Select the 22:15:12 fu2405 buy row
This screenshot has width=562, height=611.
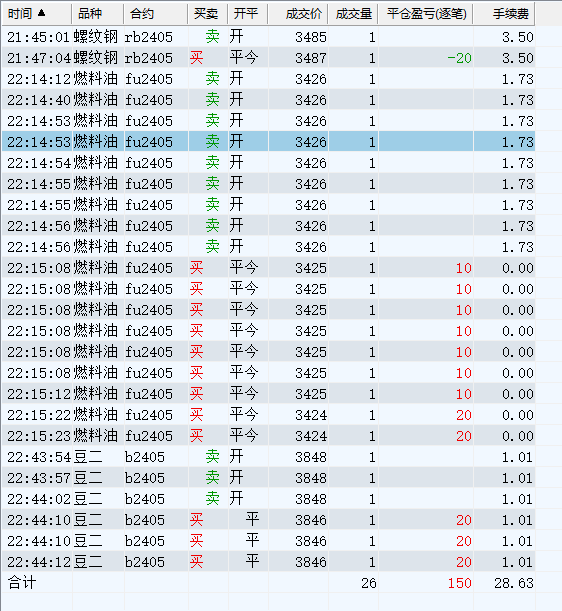(269, 394)
